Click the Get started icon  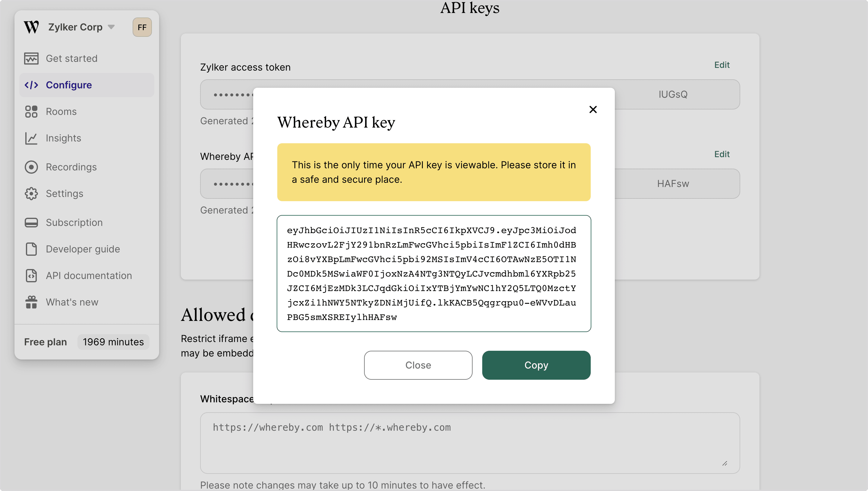[31, 58]
